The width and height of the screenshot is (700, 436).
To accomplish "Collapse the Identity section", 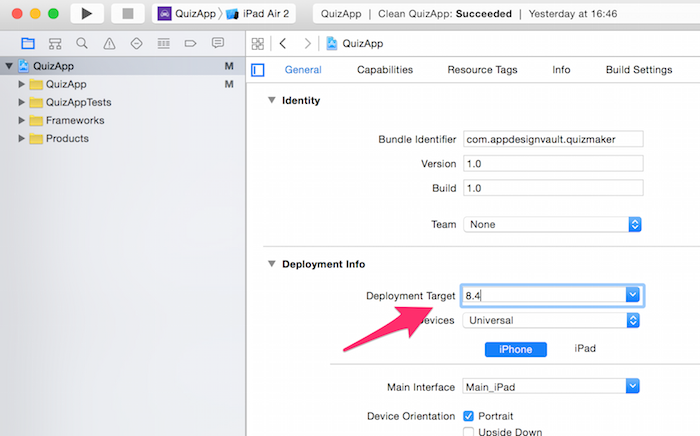I will [271, 100].
